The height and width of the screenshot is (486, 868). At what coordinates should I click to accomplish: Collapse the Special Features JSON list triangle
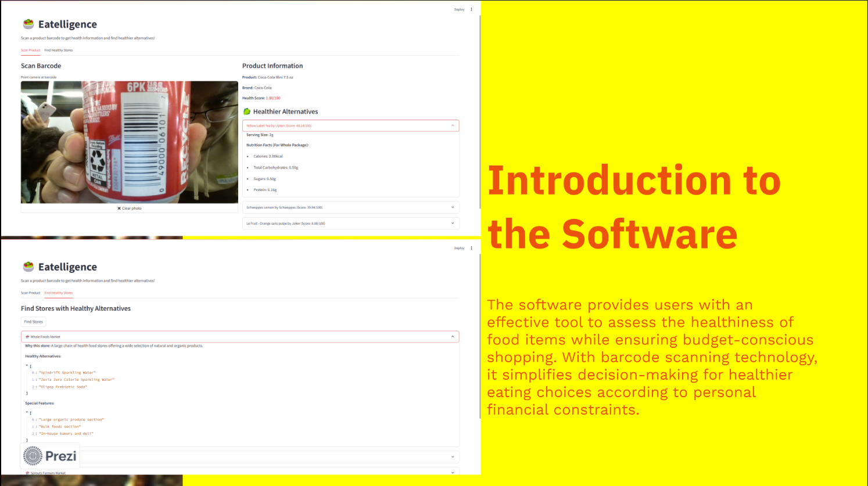click(27, 412)
